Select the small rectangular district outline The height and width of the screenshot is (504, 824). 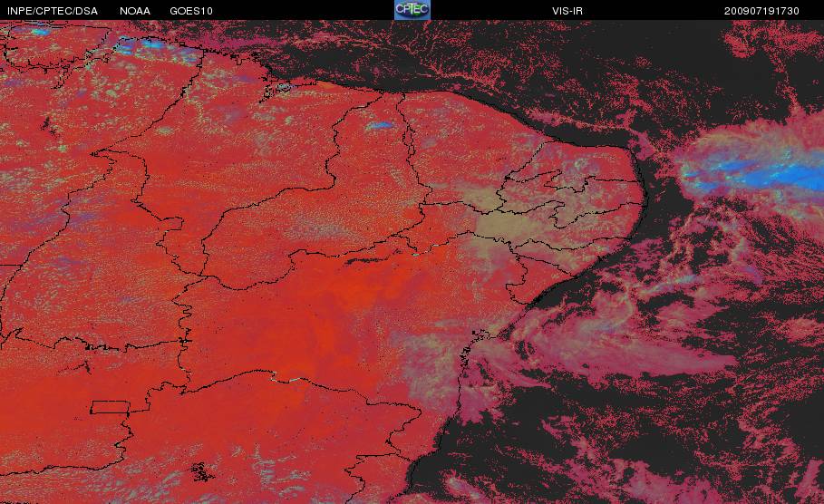111,407
